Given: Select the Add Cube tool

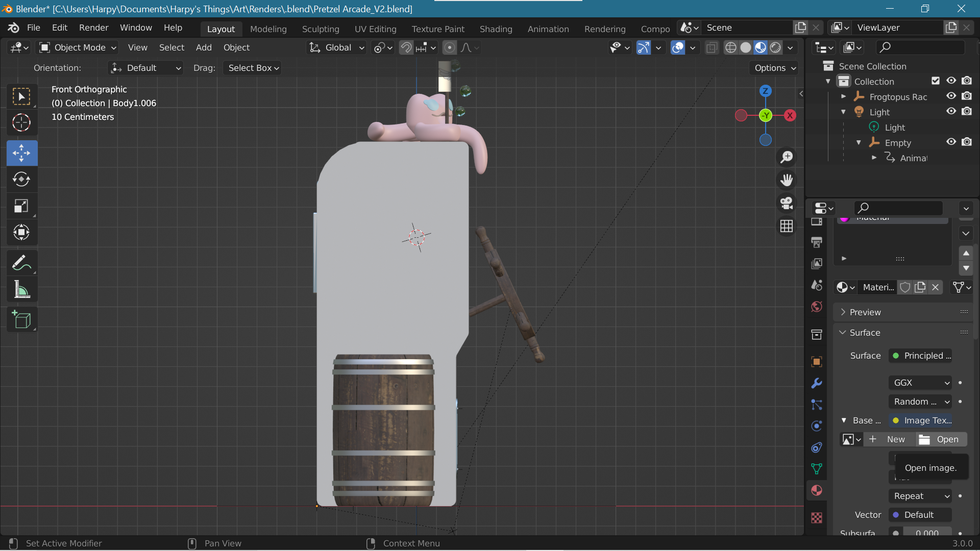Looking at the screenshot, I should tap(21, 320).
